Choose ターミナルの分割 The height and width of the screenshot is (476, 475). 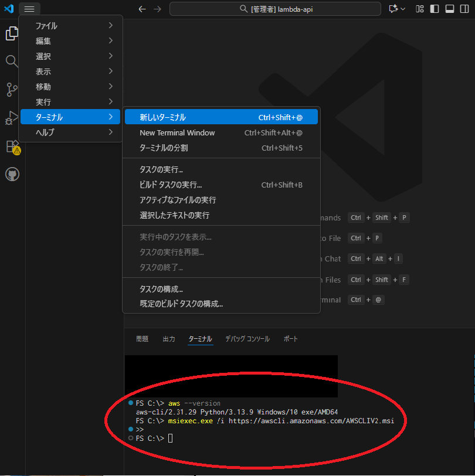pos(221,148)
